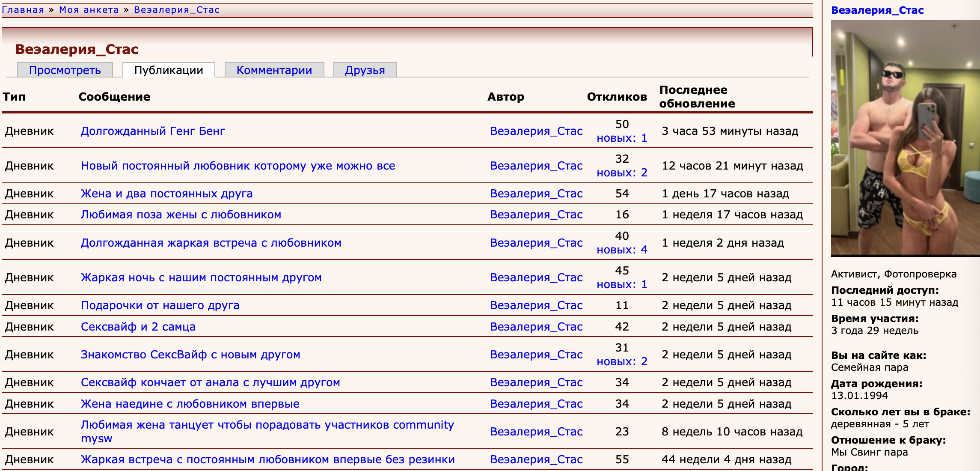Click the Тип column header
This screenshot has width=980, height=471.
point(14,97)
